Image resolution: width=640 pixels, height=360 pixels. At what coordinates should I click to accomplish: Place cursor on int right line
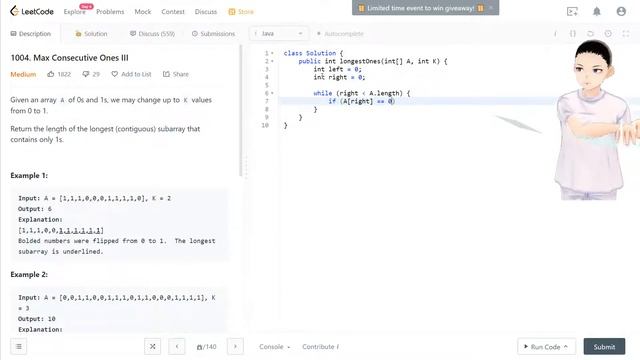pos(339,77)
